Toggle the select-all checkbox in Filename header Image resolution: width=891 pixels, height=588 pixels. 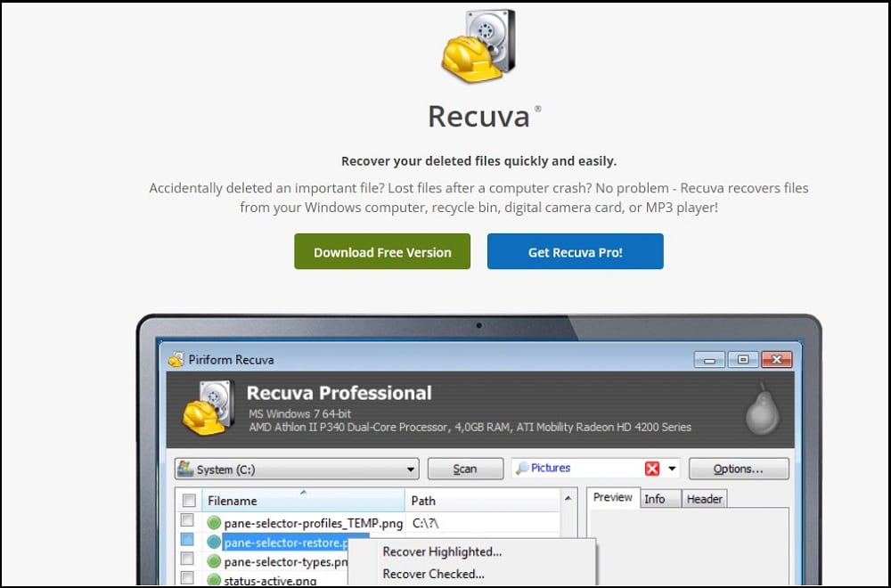(x=189, y=501)
